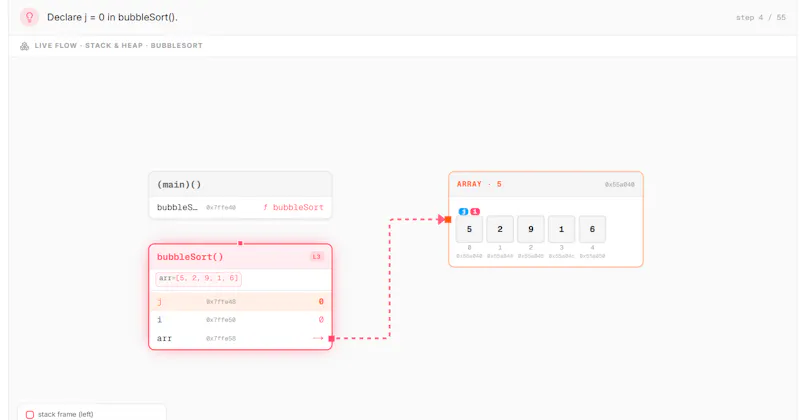This screenshot has width=800, height=420.
Task: Click the pink 0 value in the i row
Action: pos(321,319)
